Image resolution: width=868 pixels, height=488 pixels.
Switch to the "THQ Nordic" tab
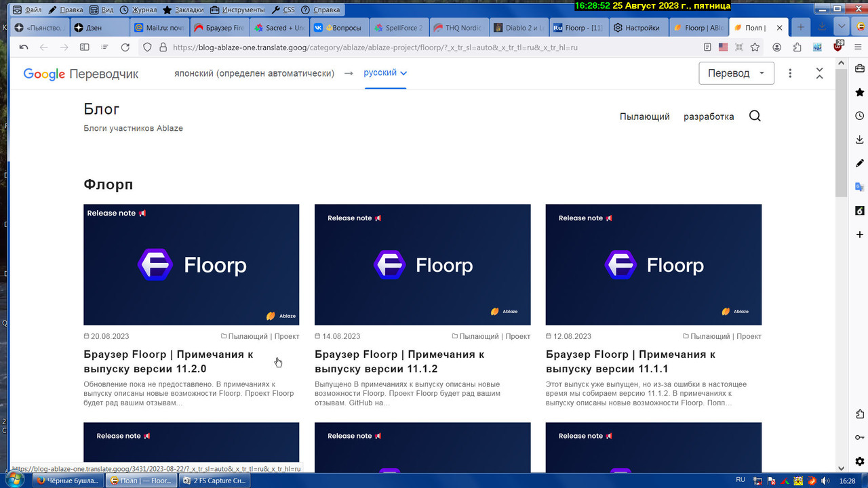[458, 28]
